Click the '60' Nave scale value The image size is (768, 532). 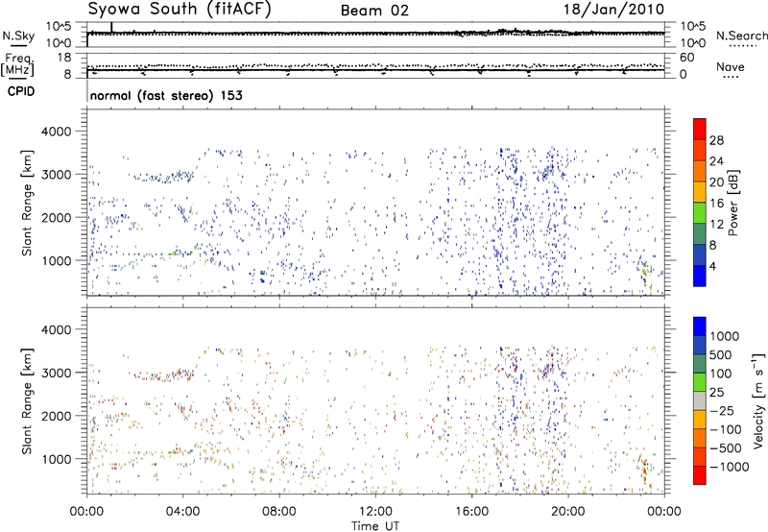[686, 58]
